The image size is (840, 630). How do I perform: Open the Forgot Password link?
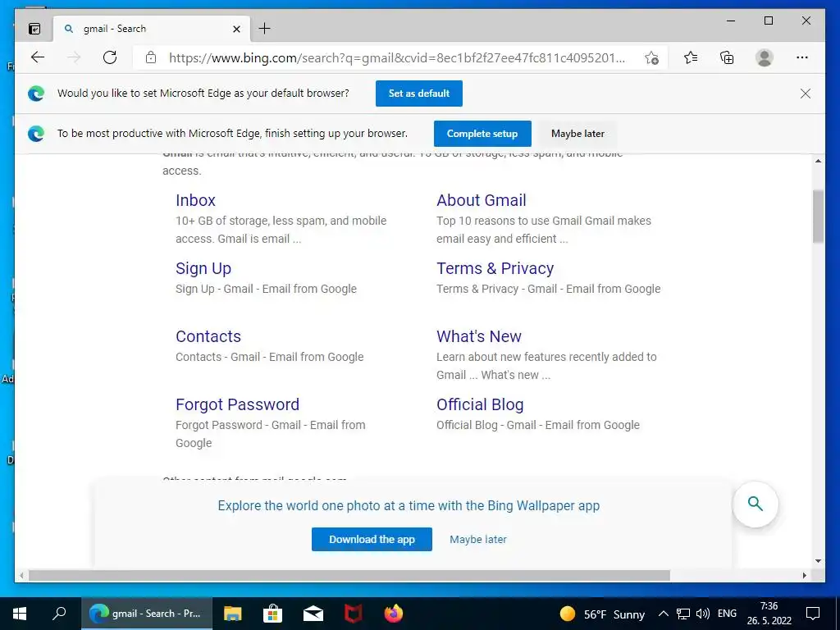tap(237, 404)
